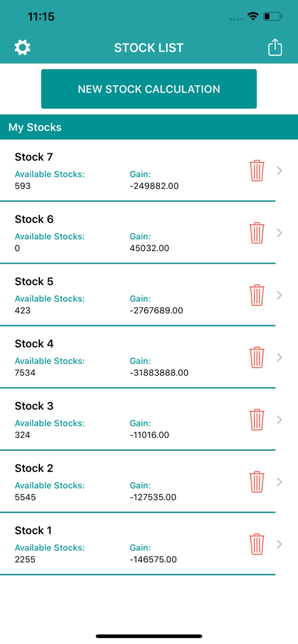The height and width of the screenshot is (644, 298).
Task: Delete Stock 7 with its trash icon
Action: [x=257, y=171]
